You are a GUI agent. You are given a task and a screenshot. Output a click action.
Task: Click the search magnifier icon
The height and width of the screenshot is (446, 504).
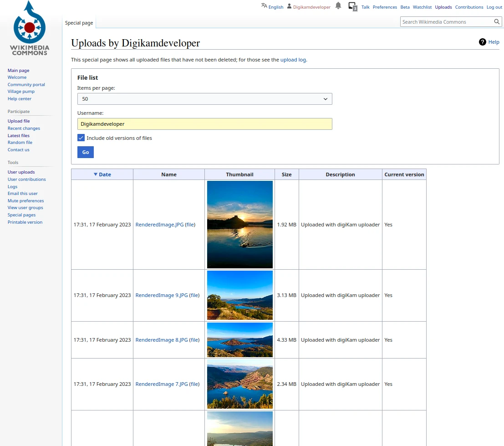(497, 22)
